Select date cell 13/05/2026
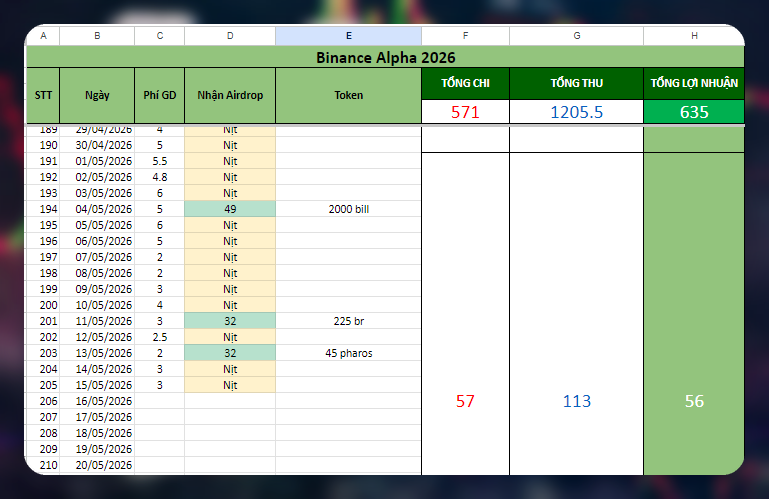Image resolution: width=769 pixels, height=499 pixels. click(97, 353)
